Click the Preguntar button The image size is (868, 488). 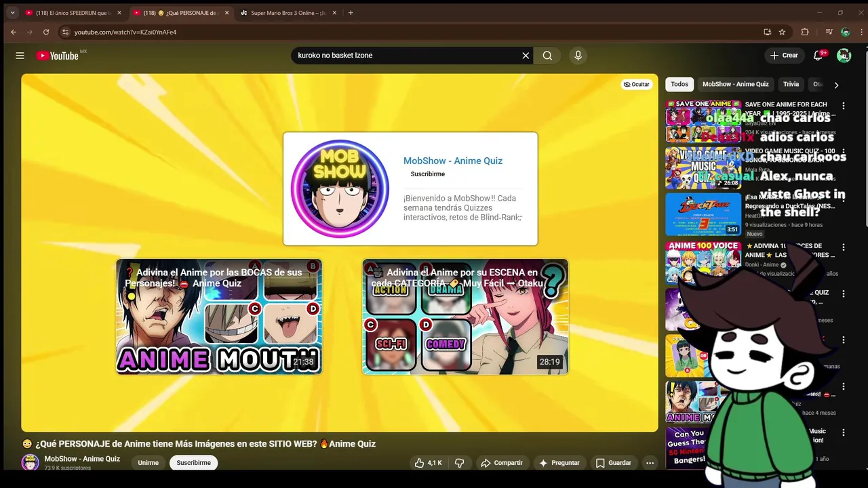click(x=559, y=463)
